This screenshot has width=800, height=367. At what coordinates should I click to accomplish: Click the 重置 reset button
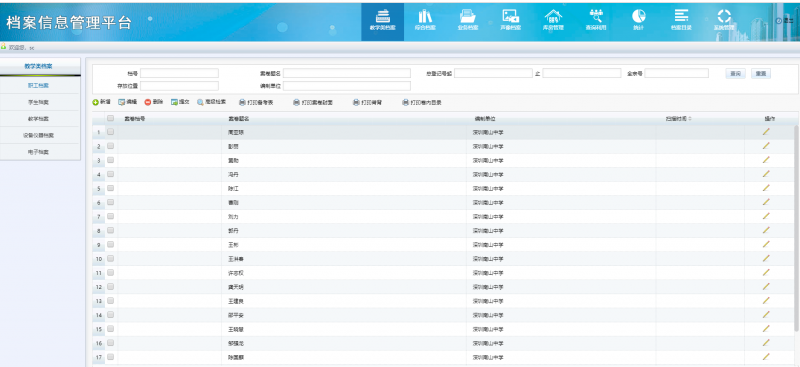coord(761,74)
